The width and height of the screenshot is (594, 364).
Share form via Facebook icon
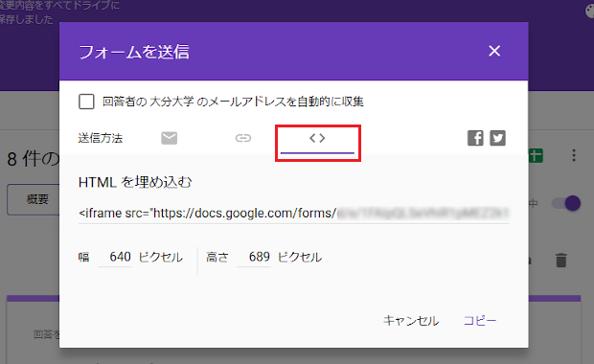pyautogui.click(x=475, y=138)
